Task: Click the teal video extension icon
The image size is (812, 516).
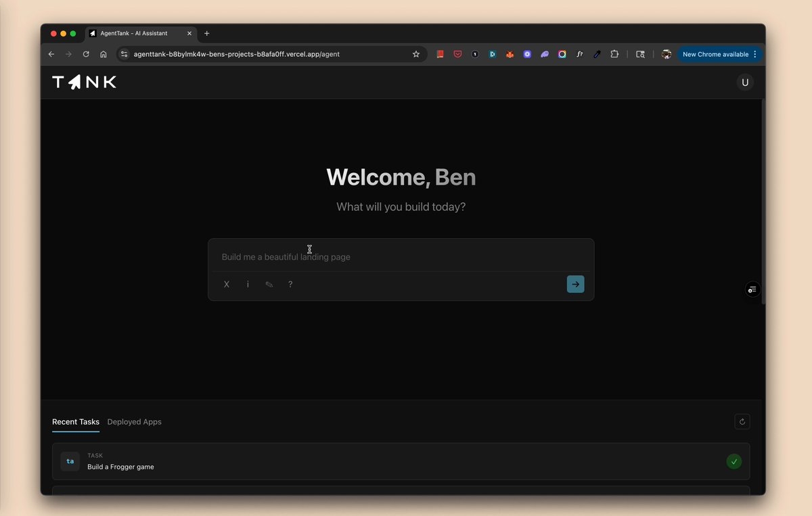Action: [x=493, y=54]
